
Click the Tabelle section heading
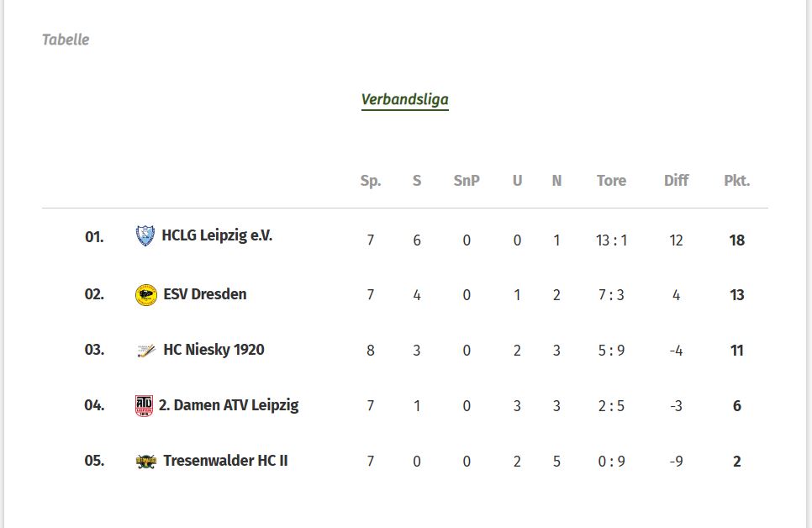(66, 40)
